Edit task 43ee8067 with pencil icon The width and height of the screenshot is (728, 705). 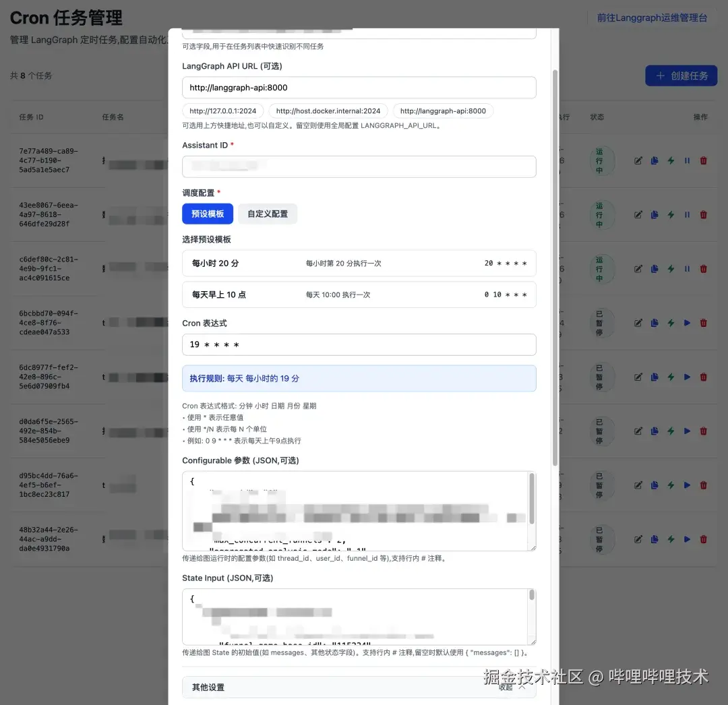pos(638,215)
